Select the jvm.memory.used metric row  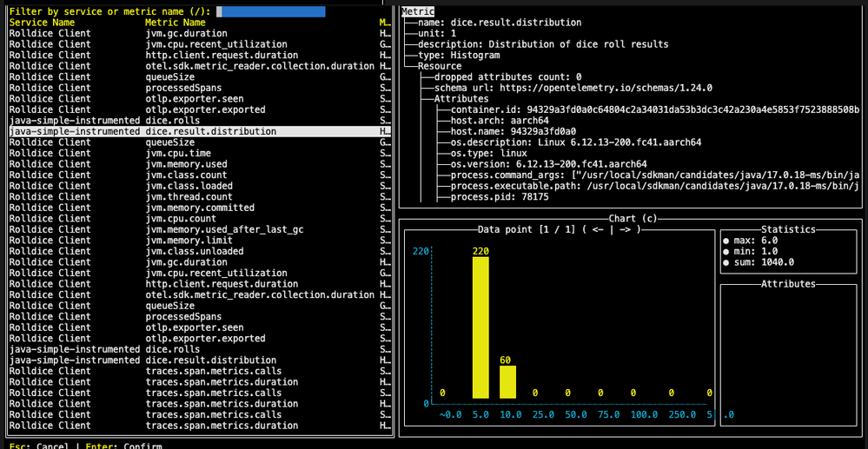pos(200,164)
